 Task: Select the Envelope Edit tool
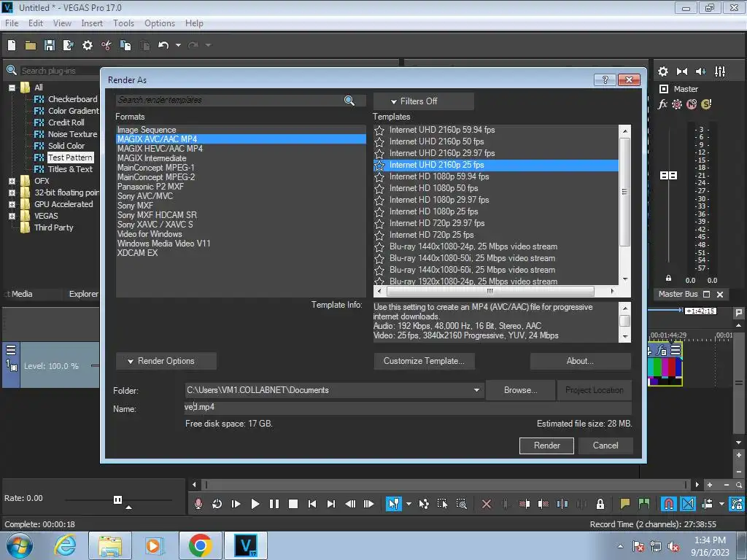[x=424, y=504]
